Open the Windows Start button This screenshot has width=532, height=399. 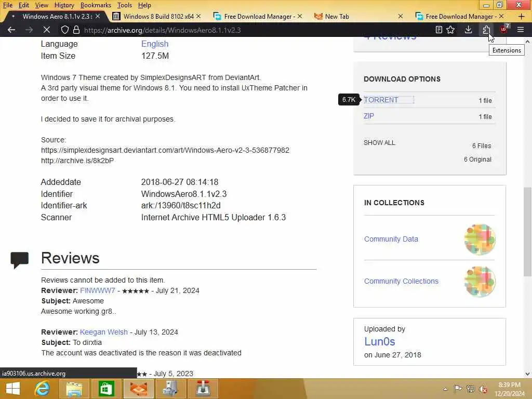click(x=13, y=389)
